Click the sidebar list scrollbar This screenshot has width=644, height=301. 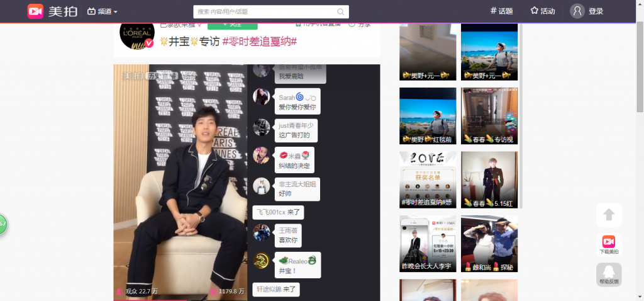(521, 115)
